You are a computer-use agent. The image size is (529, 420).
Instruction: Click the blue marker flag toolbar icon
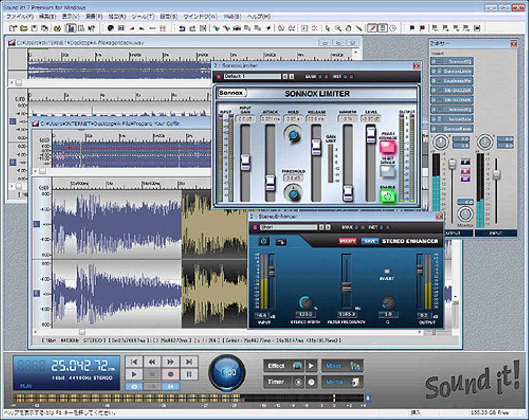412,29
